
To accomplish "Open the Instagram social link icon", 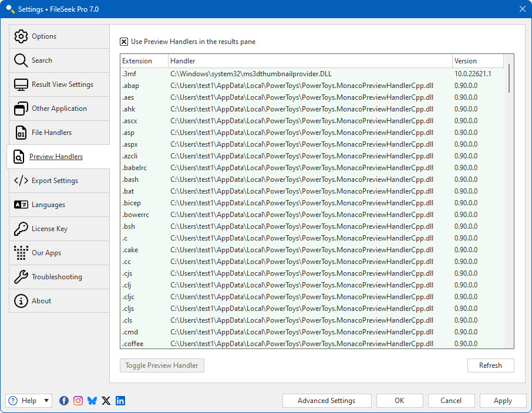I will point(78,401).
